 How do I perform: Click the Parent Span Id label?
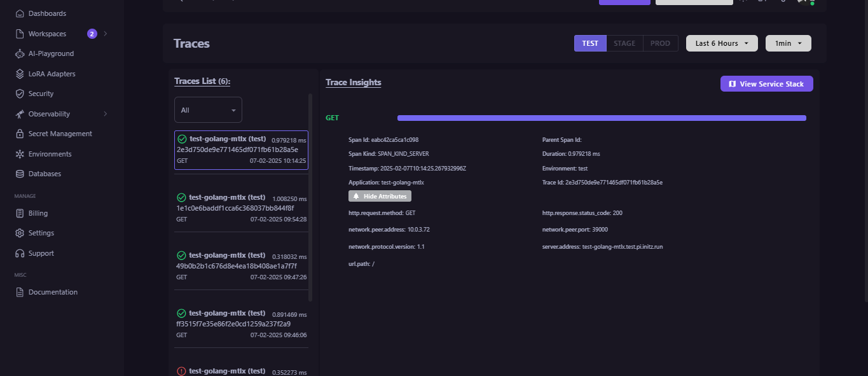562,140
